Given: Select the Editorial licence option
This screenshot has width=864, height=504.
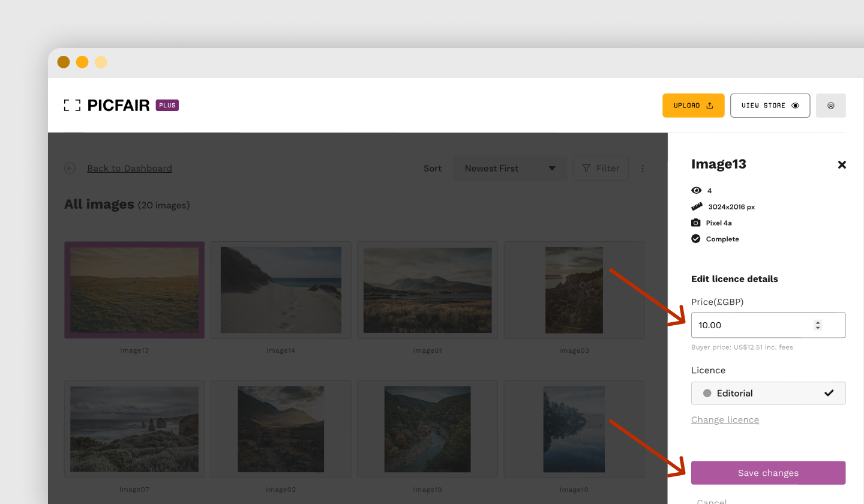Looking at the screenshot, I should click(x=768, y=393).
